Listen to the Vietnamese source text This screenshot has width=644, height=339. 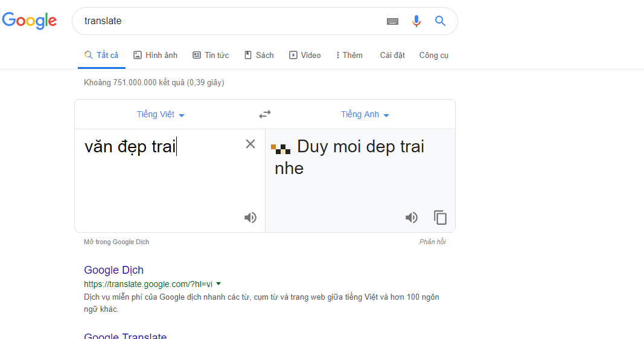250,217
